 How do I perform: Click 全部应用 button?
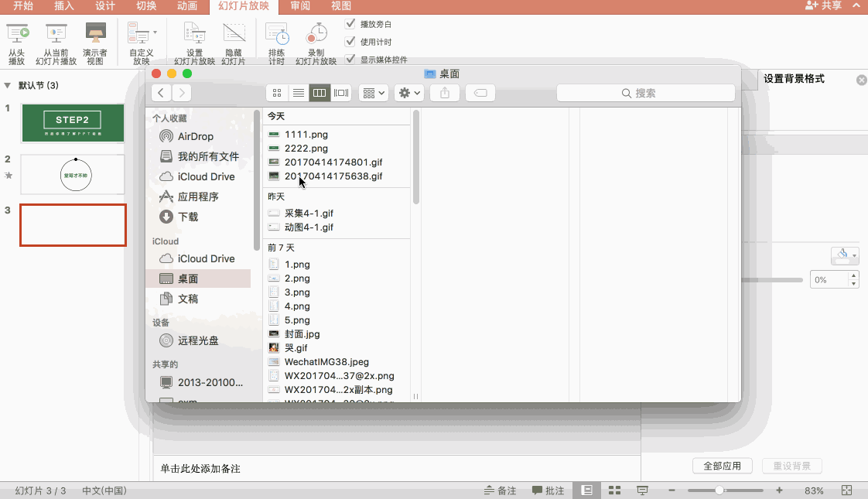point(723,466)
